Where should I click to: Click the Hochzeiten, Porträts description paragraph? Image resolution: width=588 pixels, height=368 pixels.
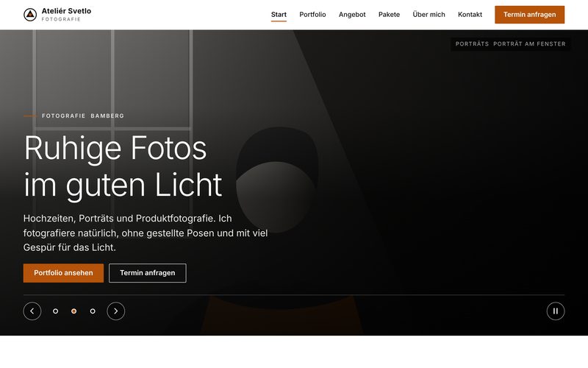pyautogui.click(x=146, y=233)
